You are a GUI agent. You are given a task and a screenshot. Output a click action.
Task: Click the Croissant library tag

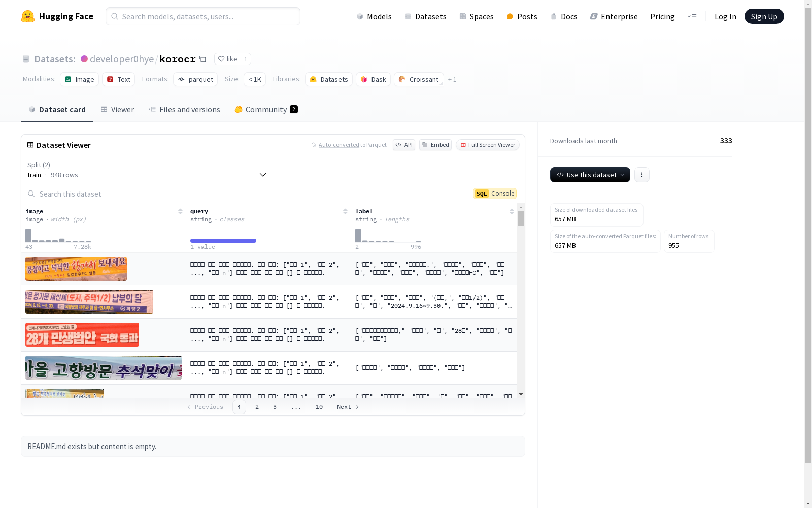(419, 79)
